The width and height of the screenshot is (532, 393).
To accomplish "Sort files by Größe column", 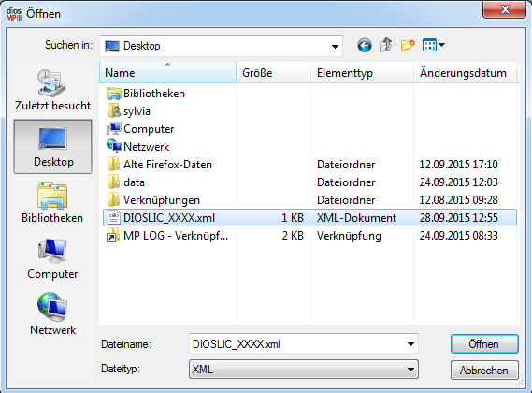I will [273, 72].
